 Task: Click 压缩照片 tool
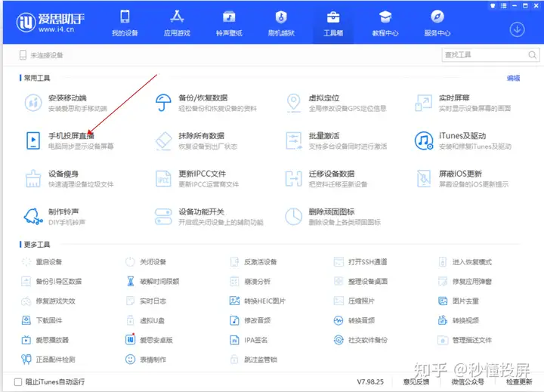click(x=354, y=301)
